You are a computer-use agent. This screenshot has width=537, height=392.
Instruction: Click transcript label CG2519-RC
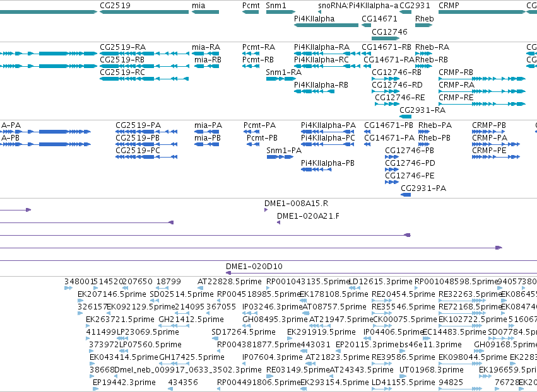122,72
